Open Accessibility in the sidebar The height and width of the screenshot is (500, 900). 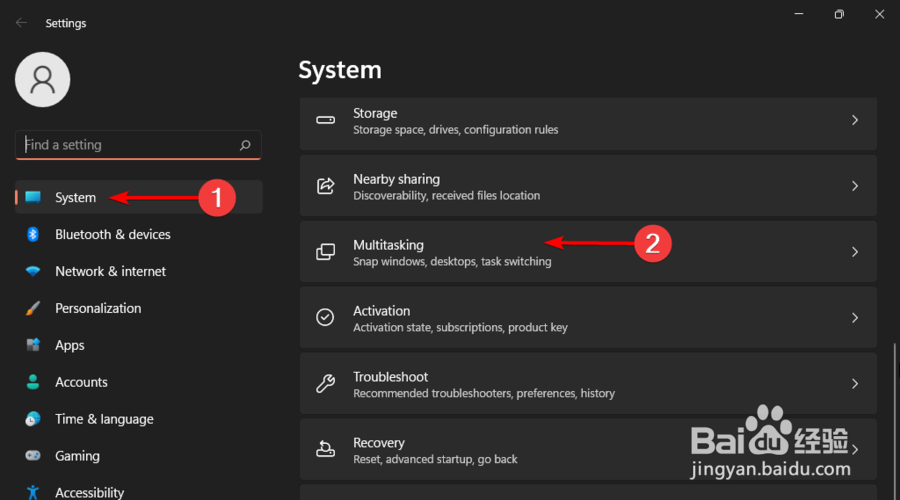(x=89, y=492)
